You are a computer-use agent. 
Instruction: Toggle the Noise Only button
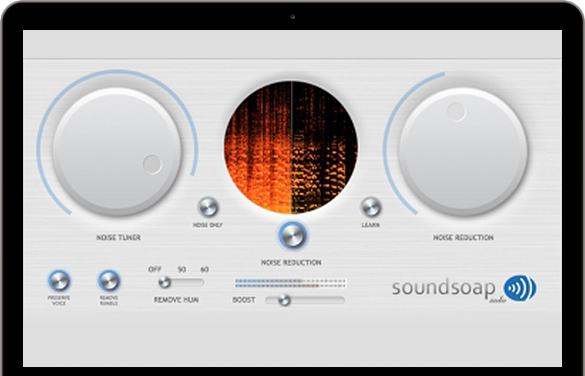208,207
